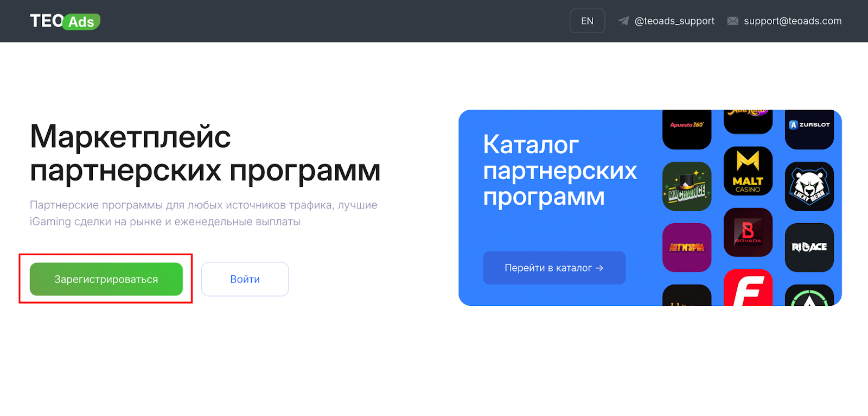The width and height of the screenshot is (868, 416).
Task: Select the Bovada logo tile
Action: pyautogui.click(x=748, y=232)
